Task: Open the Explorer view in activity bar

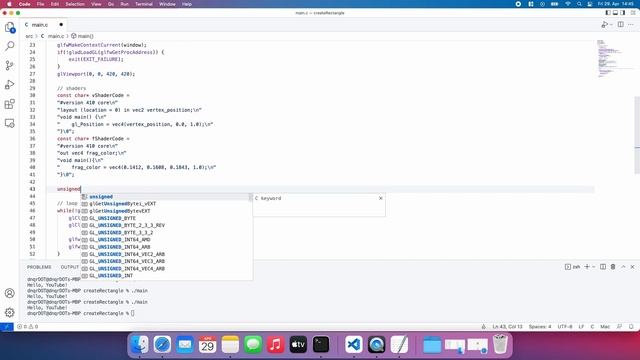Action: [x=9, y=27]
